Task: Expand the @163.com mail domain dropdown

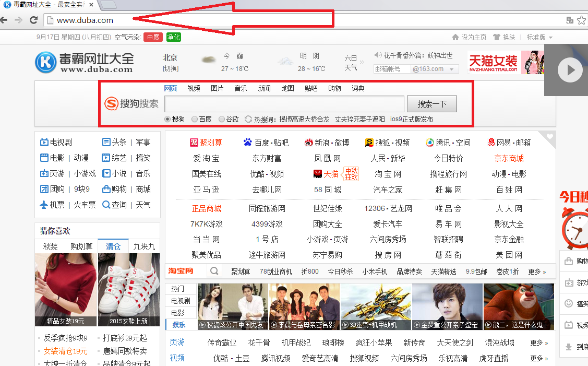Action: click(x=451, y=69)
